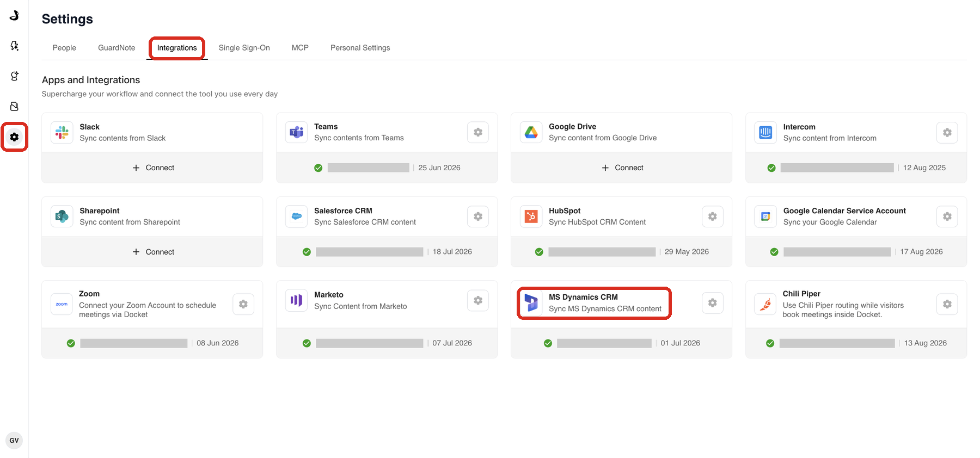This screenshot has height=458, width=980.
Task: Click the green check under Salesforce CRM
Action: tap(307, 252)
